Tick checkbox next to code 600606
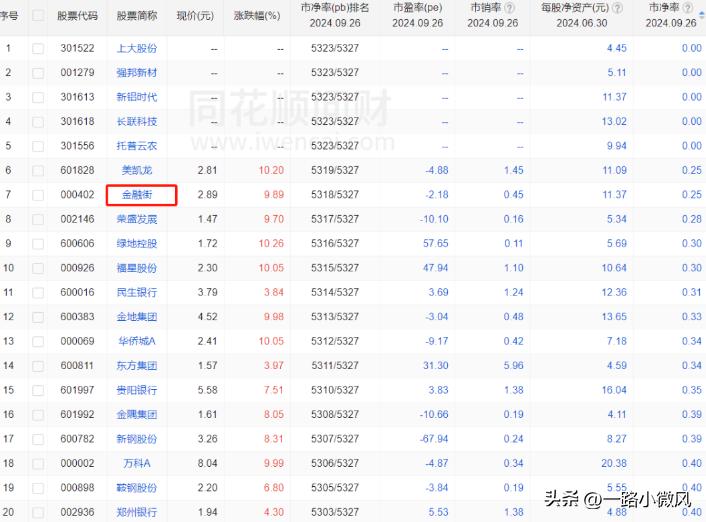Screen dimensions: 706x522 pyautogui.click(x=38, y=244)
